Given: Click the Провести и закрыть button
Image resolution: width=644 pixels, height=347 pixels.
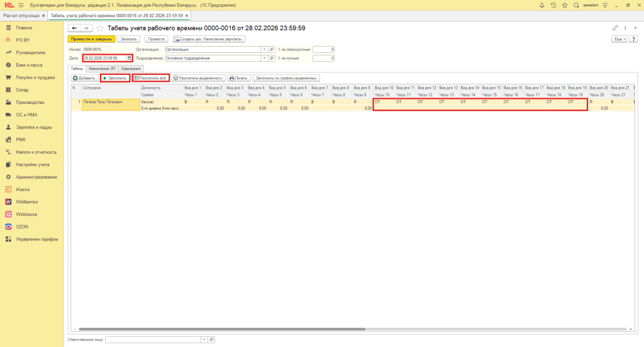Looking at the screenshot, I should pyautogui.click(x=91, y=39).
